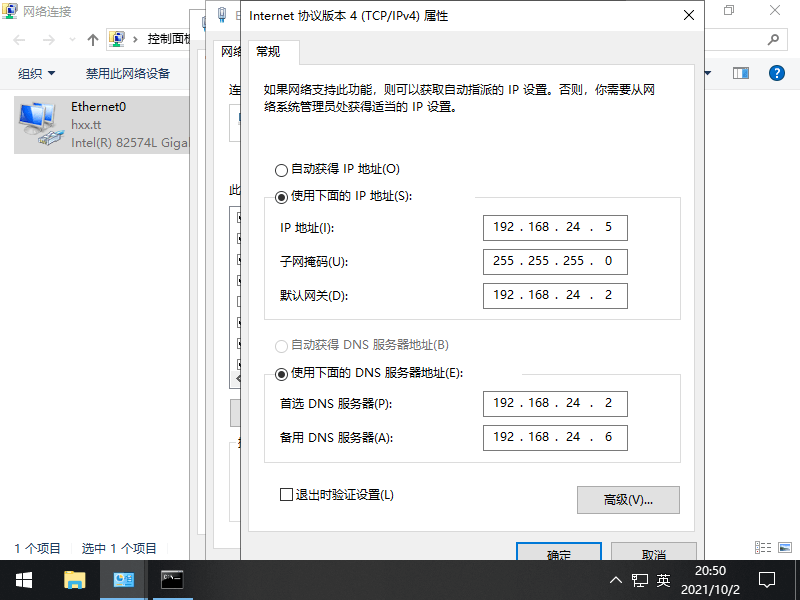Cancel the dialog with 取消 button
Viewport: 800px width, 600px height.
click(654, 553)
